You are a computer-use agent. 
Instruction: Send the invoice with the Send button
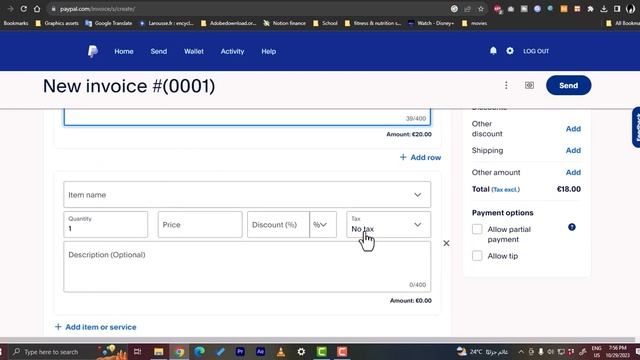point(568,85)
